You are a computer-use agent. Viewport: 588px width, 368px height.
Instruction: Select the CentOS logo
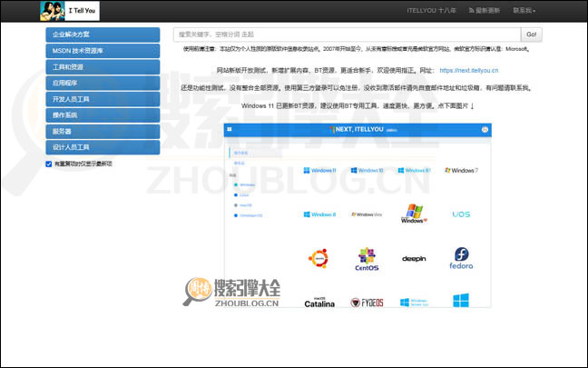367,259
